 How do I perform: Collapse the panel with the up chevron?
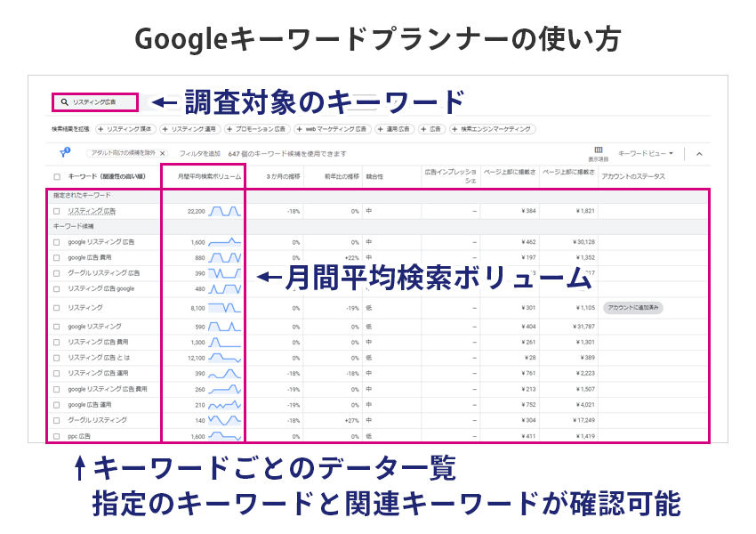pyautogui.click(x=699, y=154)
